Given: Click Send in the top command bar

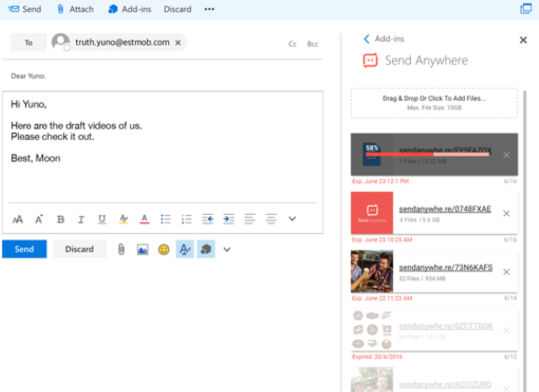Looking at the screenshot, I should pyautogui.click(x=24, y=9).
